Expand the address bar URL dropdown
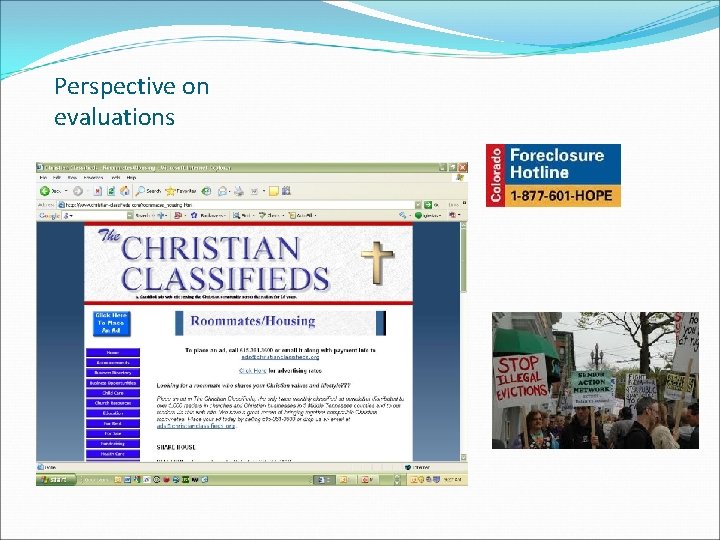 click(418, 205)
